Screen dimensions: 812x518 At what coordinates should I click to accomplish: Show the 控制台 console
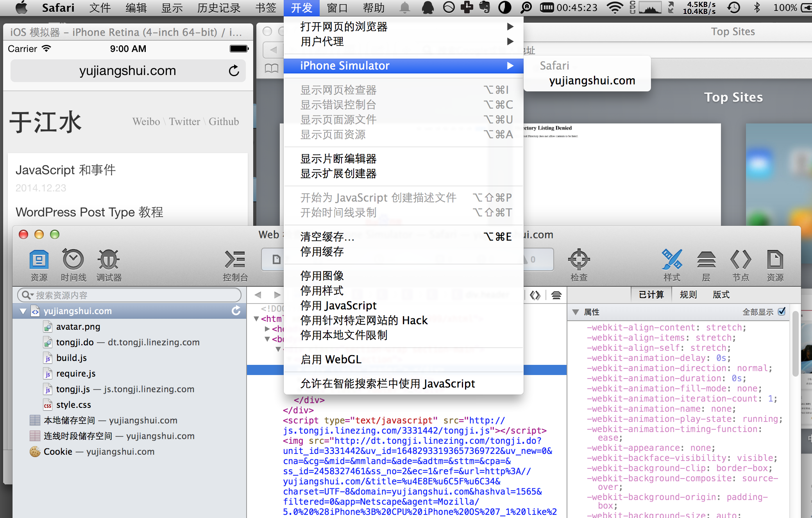point(235,266)
